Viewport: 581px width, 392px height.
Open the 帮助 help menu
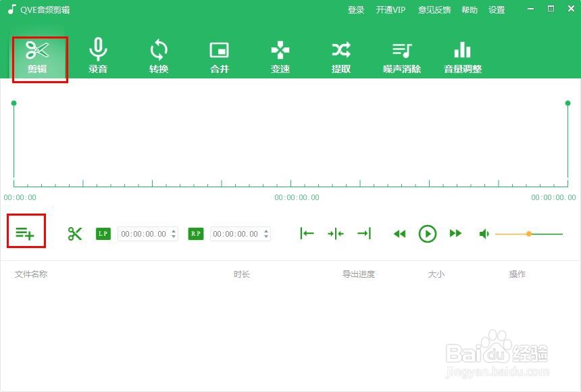pyautogui.click(x=470, y=10)
